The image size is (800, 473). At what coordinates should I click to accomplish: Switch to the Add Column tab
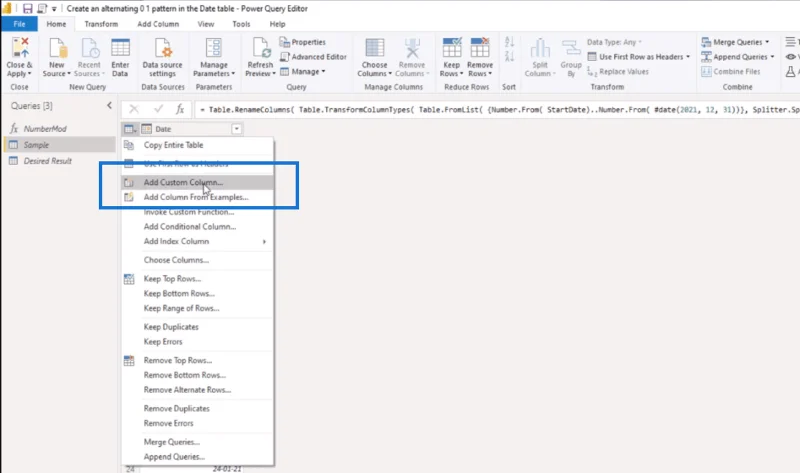click(x=158, y=24)
